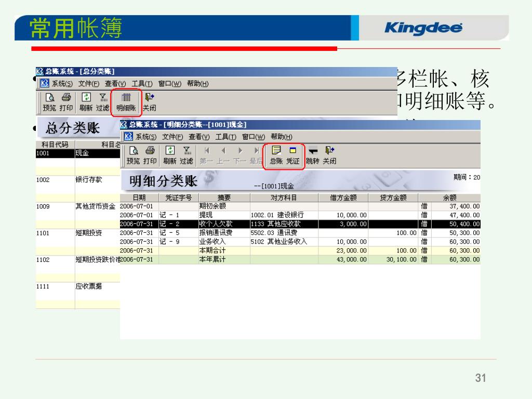The image size is (532, 399).
Task: Go to last record (最后) in 明细分类账
Action: click(256, 155)
